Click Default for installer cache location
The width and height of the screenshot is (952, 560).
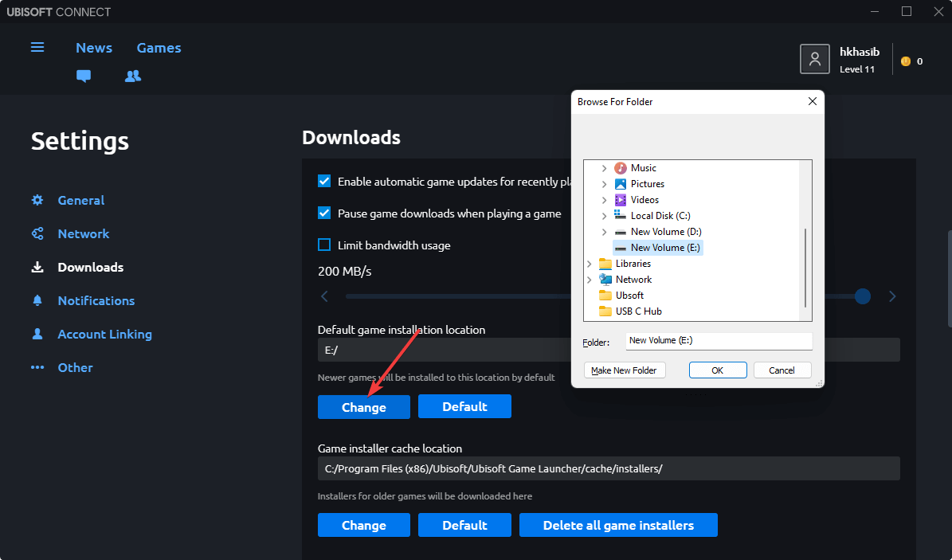pyautogui.click(x=464, y=525)
